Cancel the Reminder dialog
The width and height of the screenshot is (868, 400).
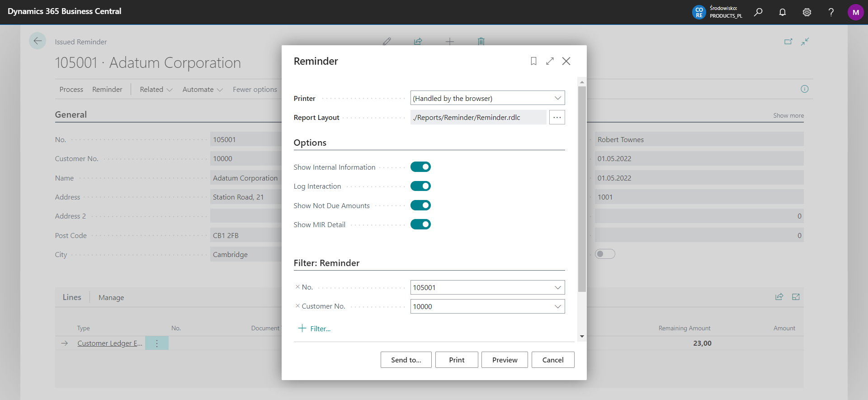[553, 360]
